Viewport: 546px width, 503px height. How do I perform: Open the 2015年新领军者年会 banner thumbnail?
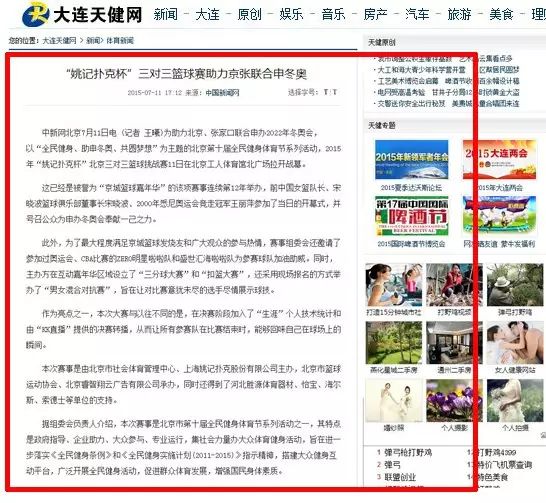tap(412, 160)
